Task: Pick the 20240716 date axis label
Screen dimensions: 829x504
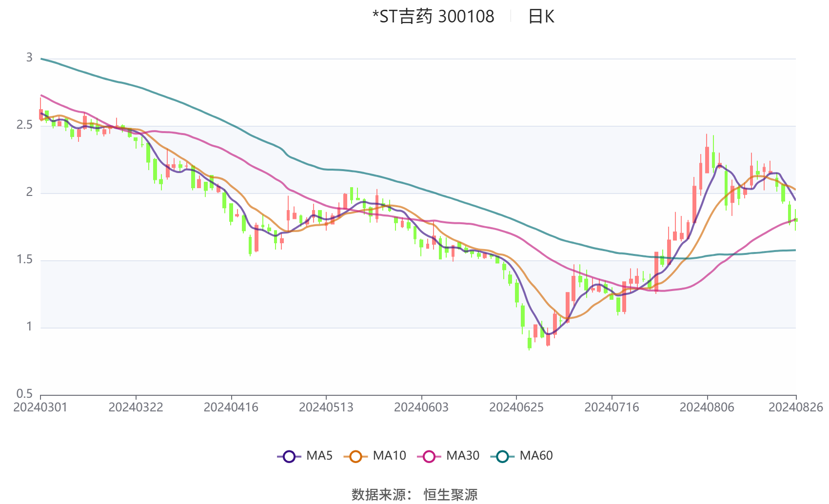Action: pos(612,407)
